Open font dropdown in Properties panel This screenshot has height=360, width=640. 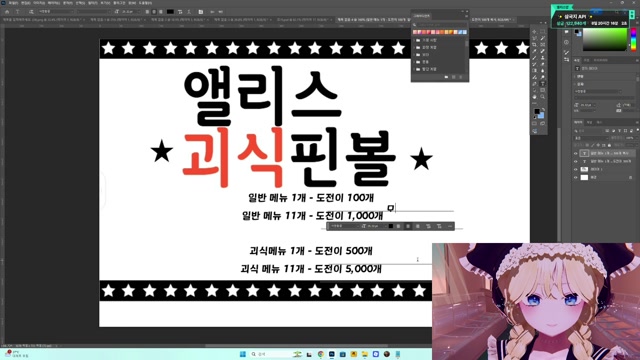[x=598, y=91]
